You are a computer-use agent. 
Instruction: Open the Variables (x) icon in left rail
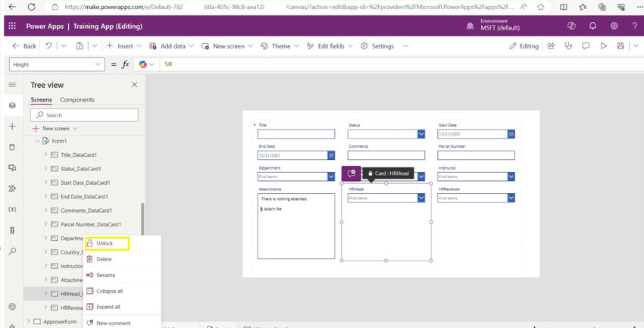tap(12, 209)
